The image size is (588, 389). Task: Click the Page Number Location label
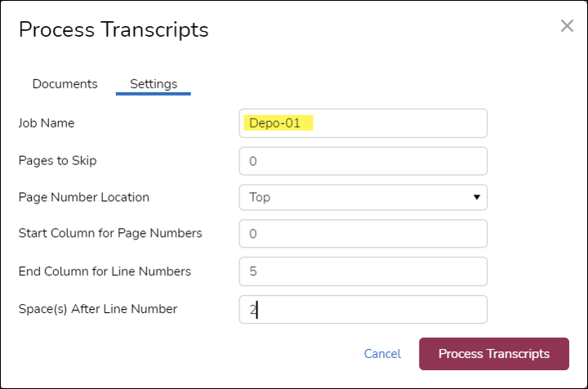[x=83, y=197]
